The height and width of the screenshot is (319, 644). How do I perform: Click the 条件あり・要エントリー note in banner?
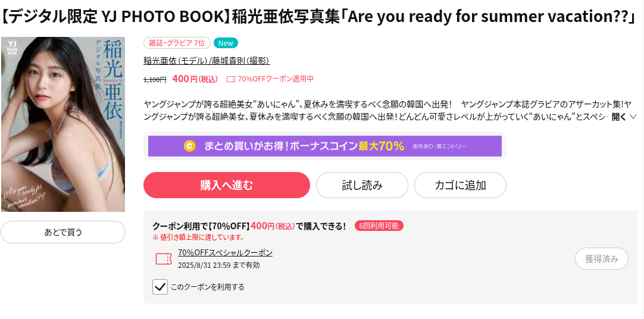coord(439,146)
